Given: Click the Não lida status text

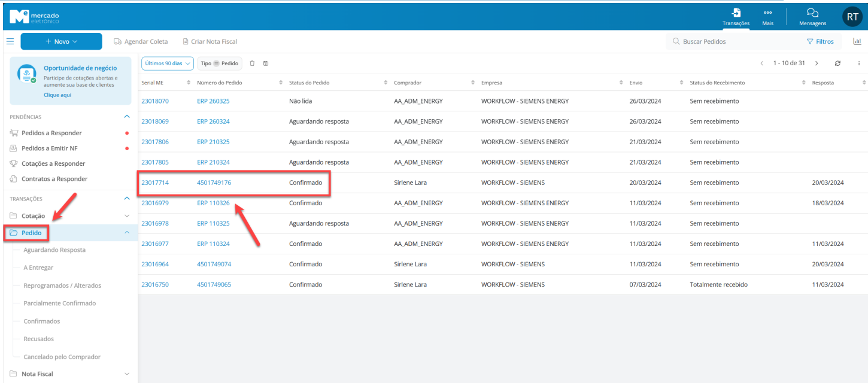Looking at the screenshot, I should (x=301, y=101).
